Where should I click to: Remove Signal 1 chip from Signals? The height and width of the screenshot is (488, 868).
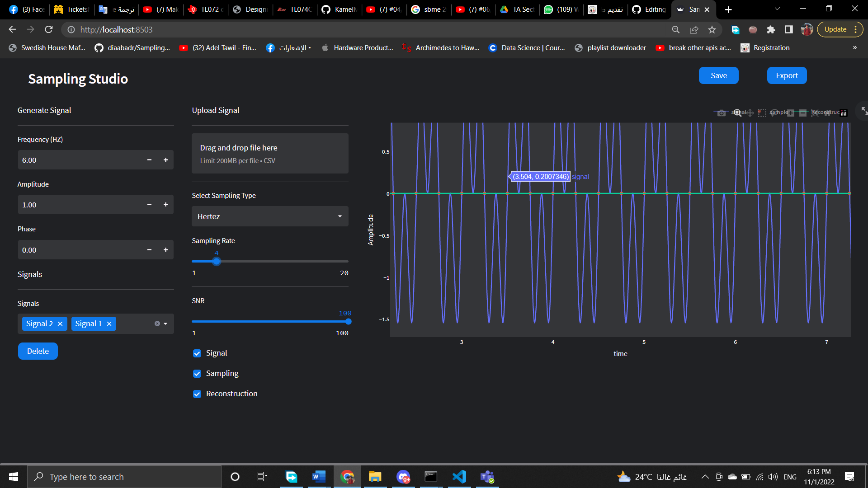tap(109, 324)
